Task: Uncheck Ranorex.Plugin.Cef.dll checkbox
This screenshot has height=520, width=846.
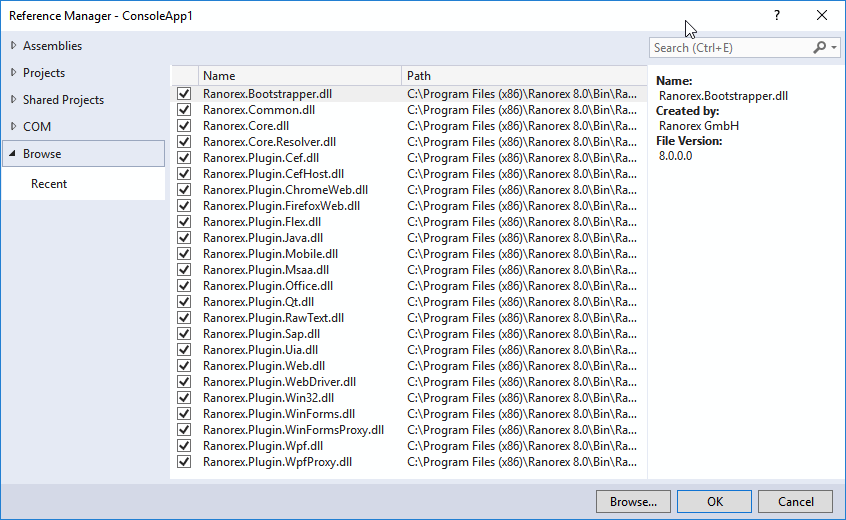Action: pos(184,158)
